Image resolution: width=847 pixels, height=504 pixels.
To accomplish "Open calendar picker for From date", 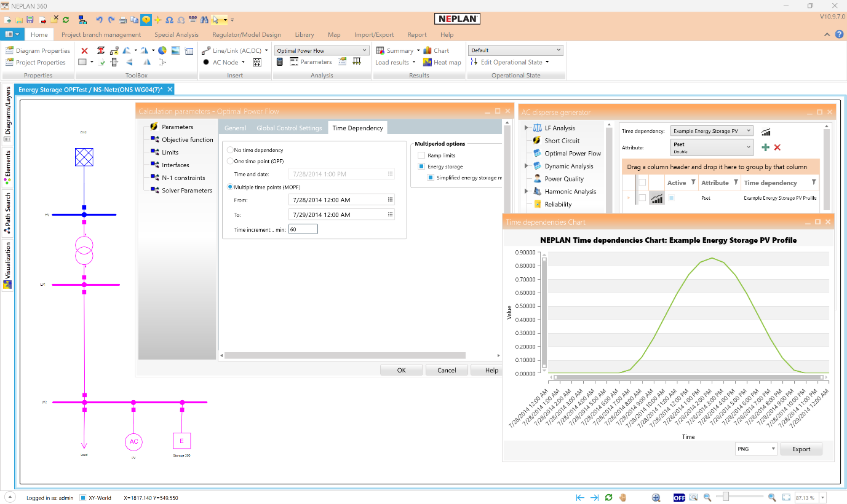I will point(390,200).
